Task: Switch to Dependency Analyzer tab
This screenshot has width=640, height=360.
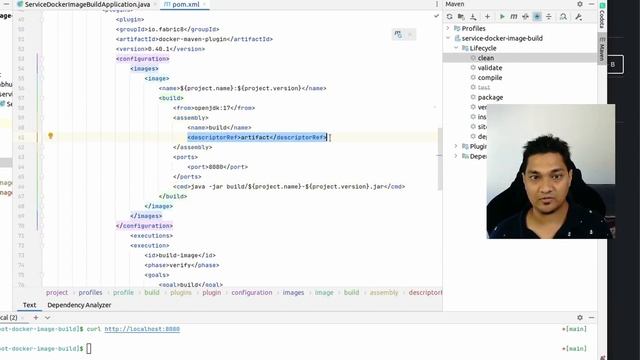Action: [x=79, y=305]
